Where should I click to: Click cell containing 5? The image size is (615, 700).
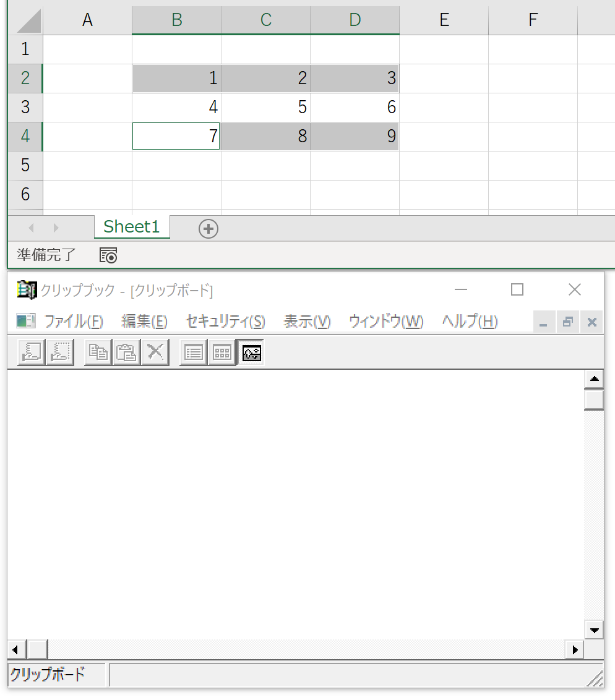pyautogui.click(x=266, y=107)
